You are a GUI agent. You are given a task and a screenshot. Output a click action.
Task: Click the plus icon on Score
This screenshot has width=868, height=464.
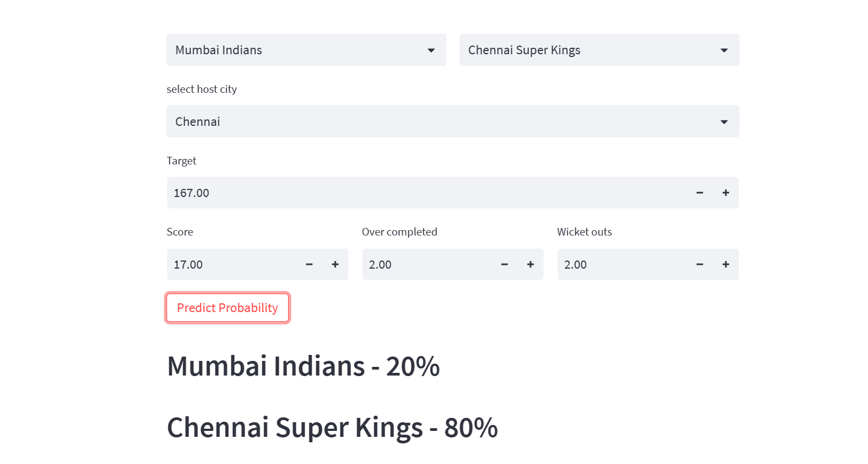(335, 264)
